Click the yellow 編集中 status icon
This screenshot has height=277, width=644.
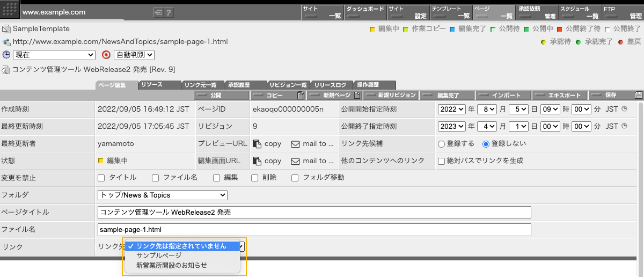pyautogui.click(x=100, y=161)
